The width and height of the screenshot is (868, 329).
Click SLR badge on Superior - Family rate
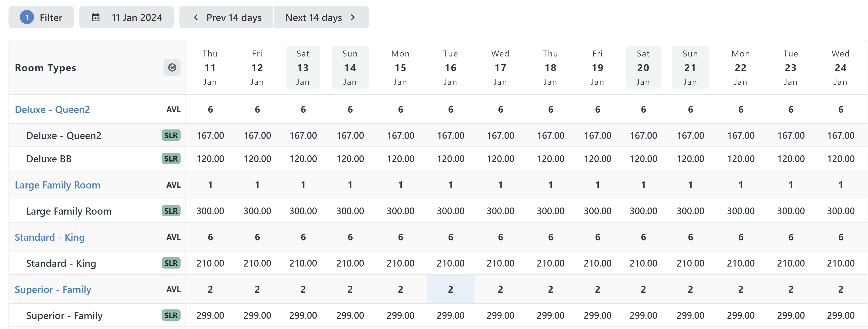(x=171, y=315)
